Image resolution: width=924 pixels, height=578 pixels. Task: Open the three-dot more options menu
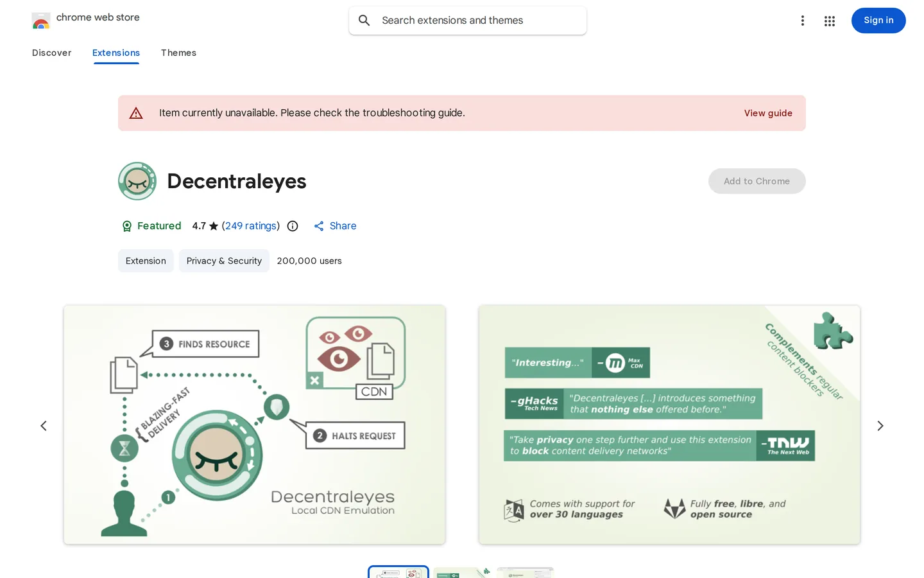[x=802, y=21]
